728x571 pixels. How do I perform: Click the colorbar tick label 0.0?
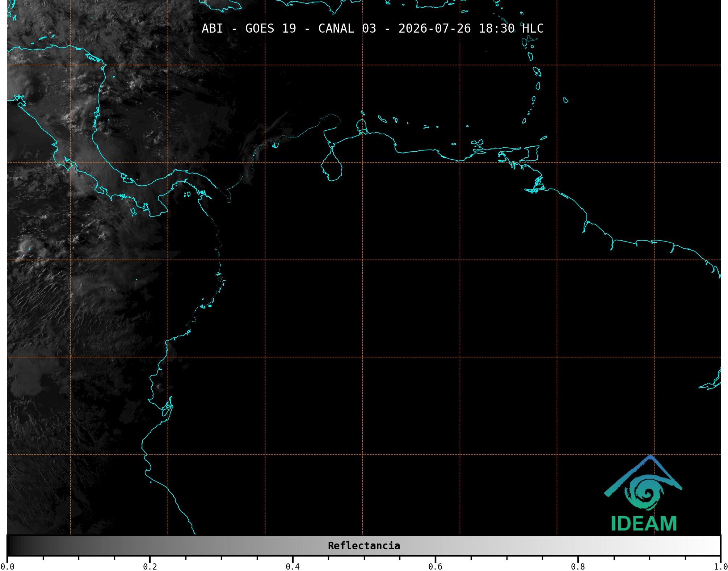click(x=7, y=566)
